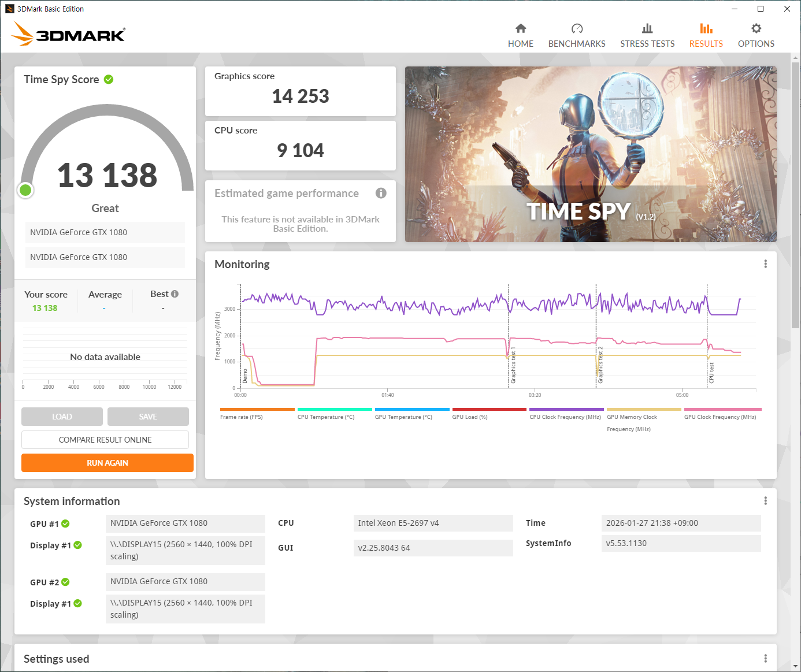Toggle the GPU Load (%) legend
Image resolution: width=801 pixels, height=672 pixels.
point(489,414)
